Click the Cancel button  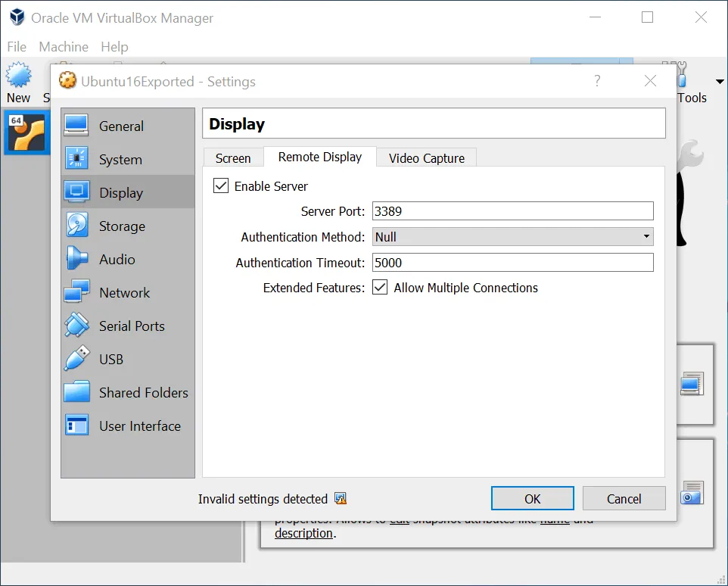coord(624,499)
